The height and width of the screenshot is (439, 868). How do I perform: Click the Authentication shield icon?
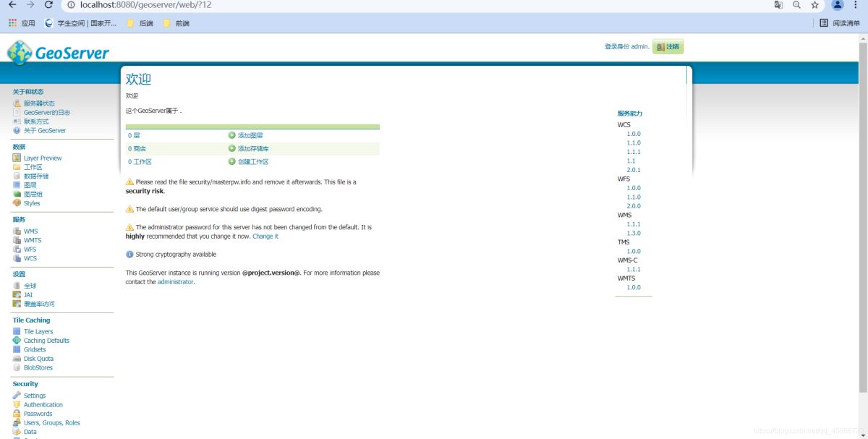tap(17, 404)
